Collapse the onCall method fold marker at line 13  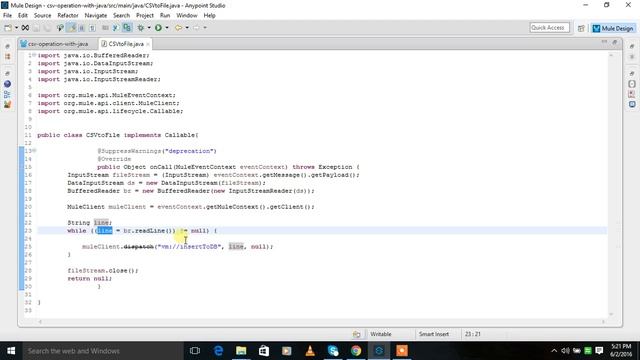[34, 151]
